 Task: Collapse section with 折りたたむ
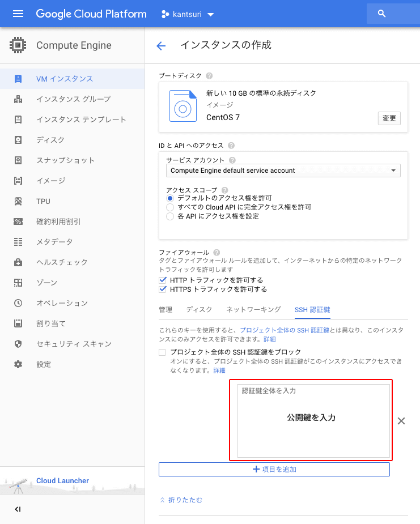click(x=181, y=500)
